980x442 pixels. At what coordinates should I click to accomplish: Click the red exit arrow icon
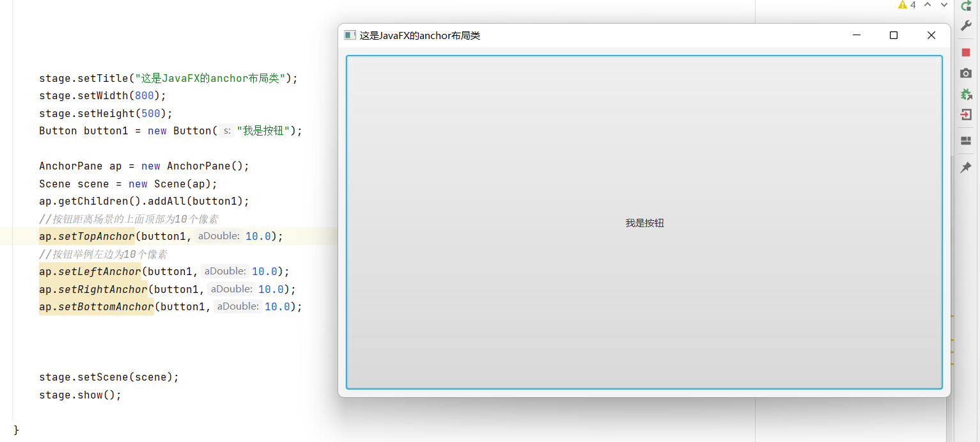[x=966, y=114]
